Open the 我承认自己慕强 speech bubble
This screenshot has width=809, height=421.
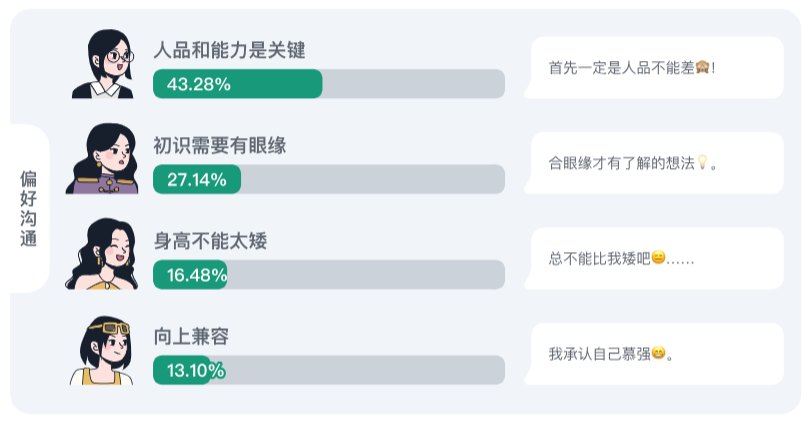coord(654,354)
